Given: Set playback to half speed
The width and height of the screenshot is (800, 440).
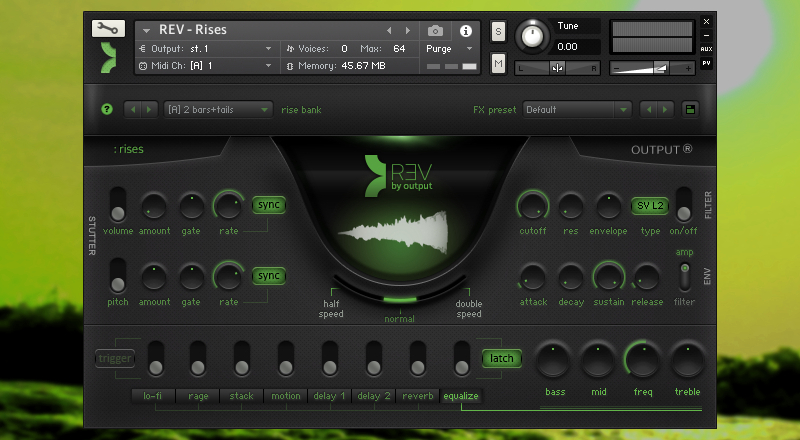Looking at the screenshot, I should pos(331,309).
